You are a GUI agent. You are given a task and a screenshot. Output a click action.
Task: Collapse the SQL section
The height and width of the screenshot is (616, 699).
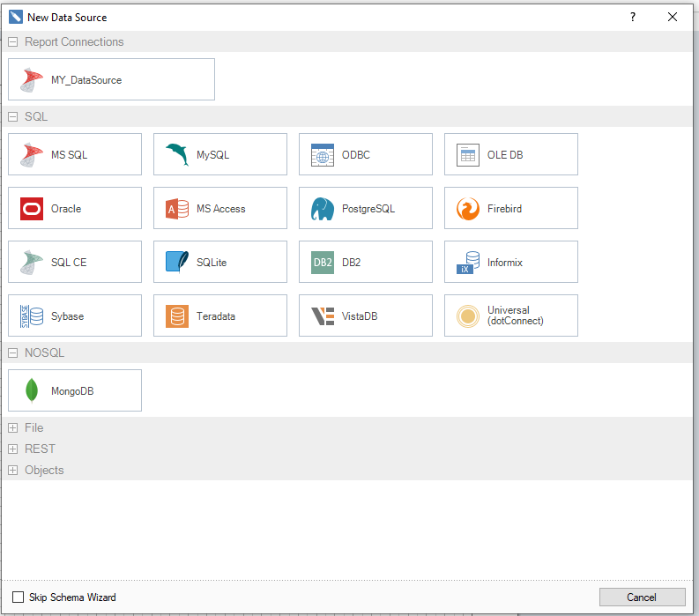[13, 117]
